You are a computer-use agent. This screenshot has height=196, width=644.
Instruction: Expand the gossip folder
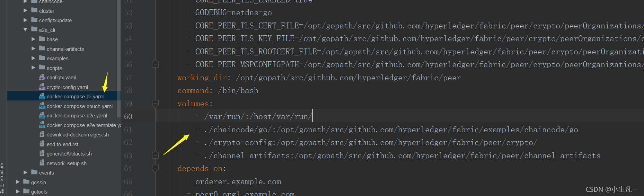tap(18, 182)
